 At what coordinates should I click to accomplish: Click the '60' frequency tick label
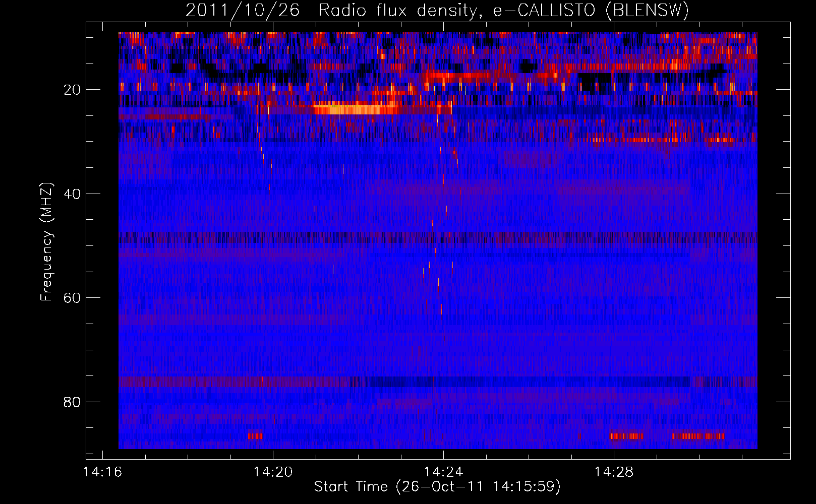72,298
